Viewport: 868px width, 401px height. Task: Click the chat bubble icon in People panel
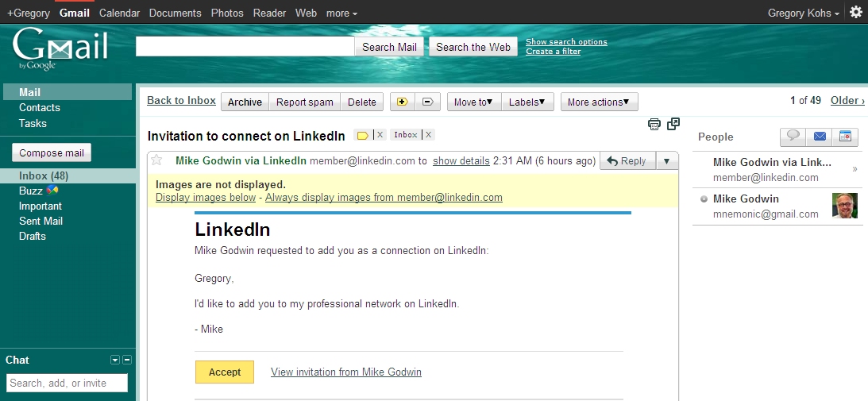click(x=792, y=137)
